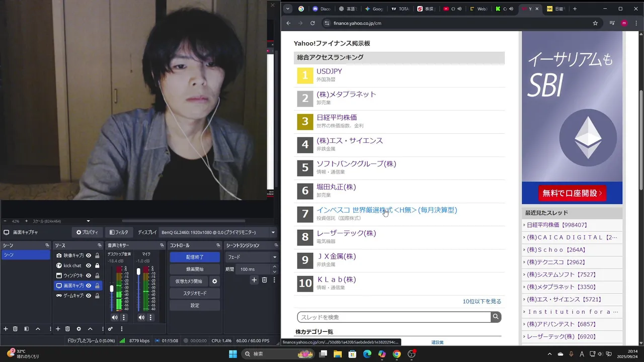Click 配信終了 to stop streaming
644x362 pixels.
coord(195,257)
